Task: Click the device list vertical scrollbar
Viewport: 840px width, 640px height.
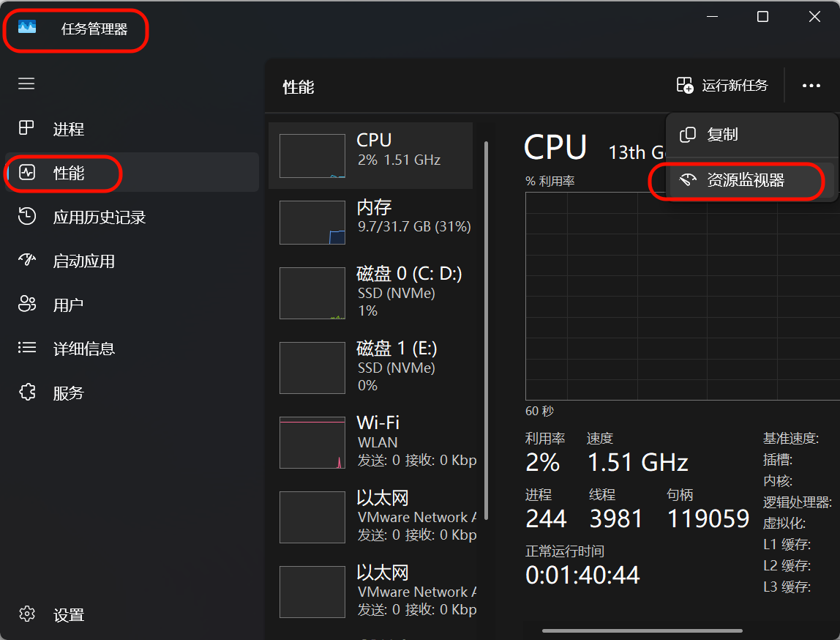Action: 486,330
